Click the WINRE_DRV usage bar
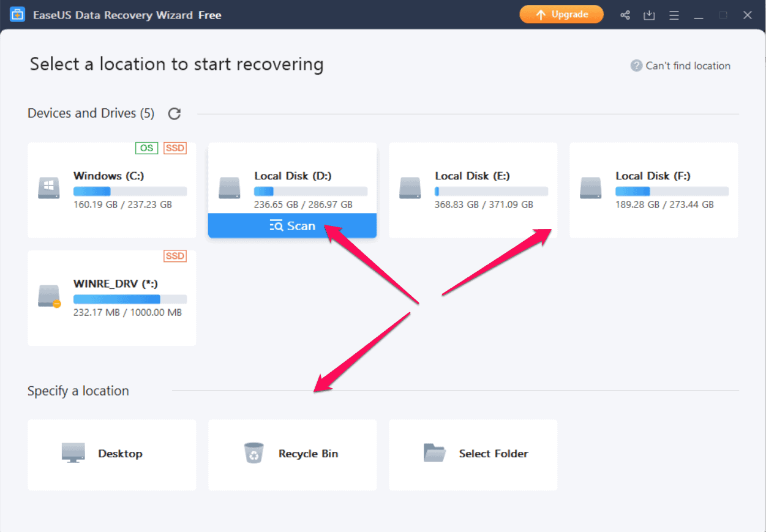Image resolution: width=766 pixels, height=532 pixels. coord(130,299)
